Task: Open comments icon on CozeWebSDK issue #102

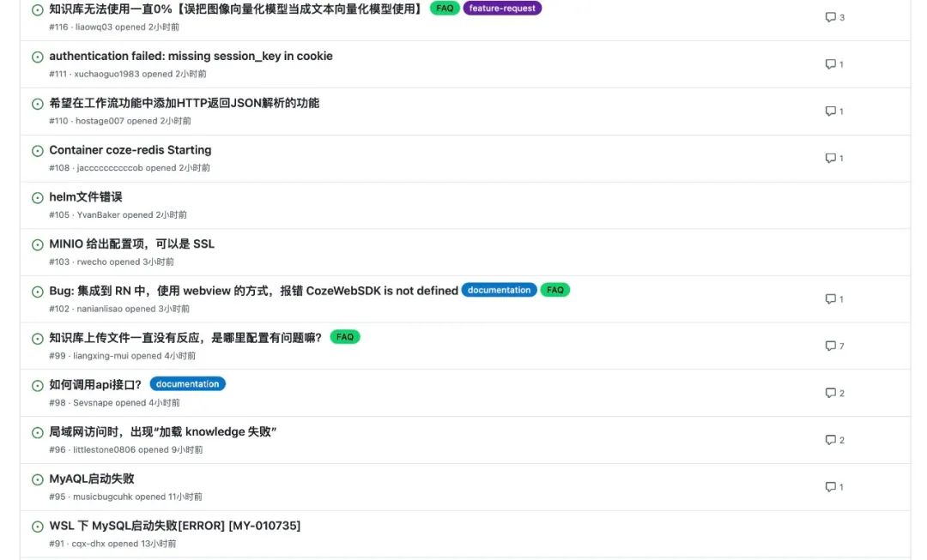Action: (x=831, y=299)
